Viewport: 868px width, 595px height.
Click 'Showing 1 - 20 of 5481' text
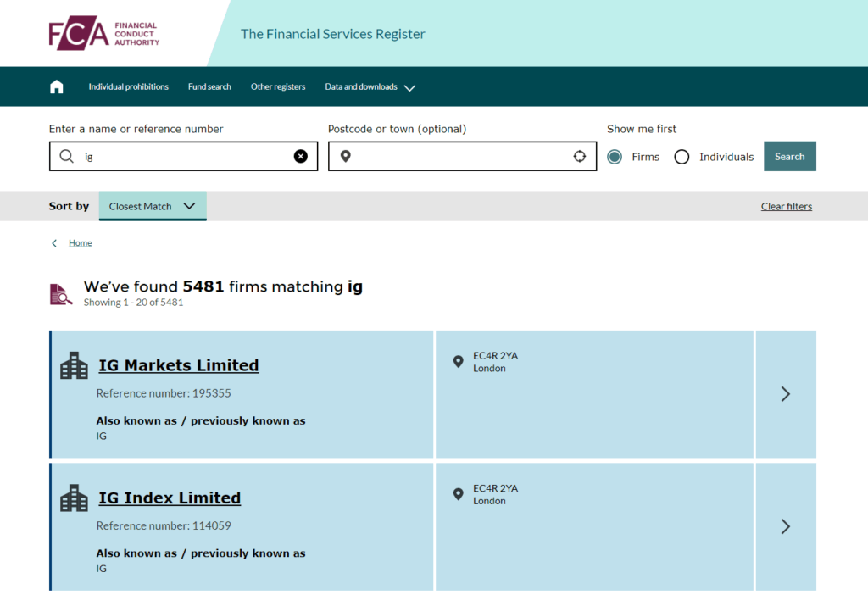133,303
